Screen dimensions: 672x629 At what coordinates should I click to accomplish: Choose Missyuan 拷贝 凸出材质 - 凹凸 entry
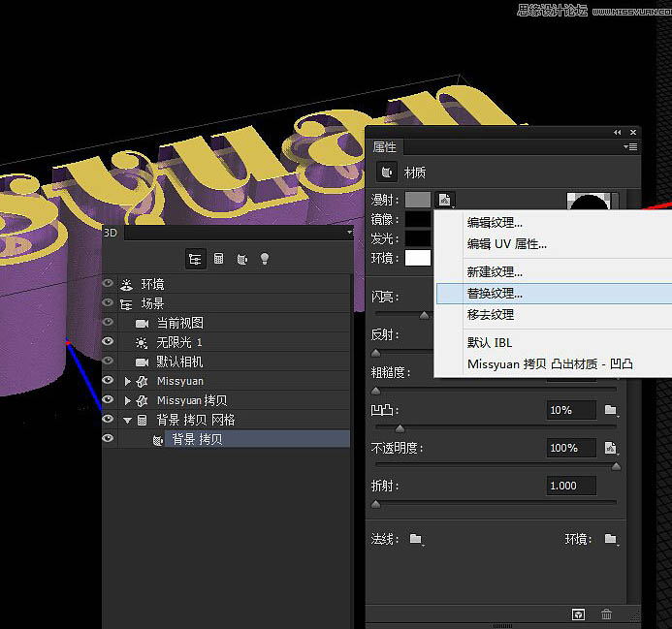click(550, 364)
